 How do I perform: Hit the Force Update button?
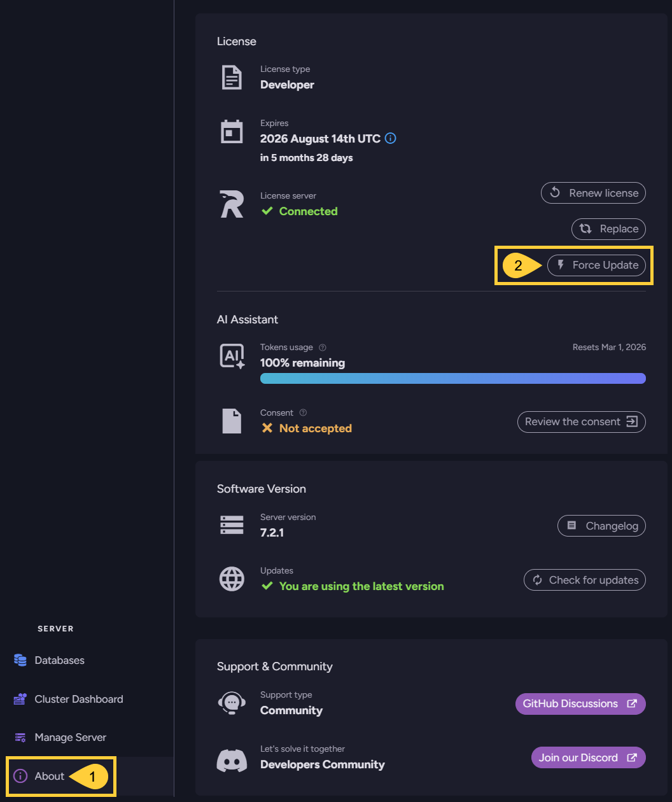coord(597,265)
